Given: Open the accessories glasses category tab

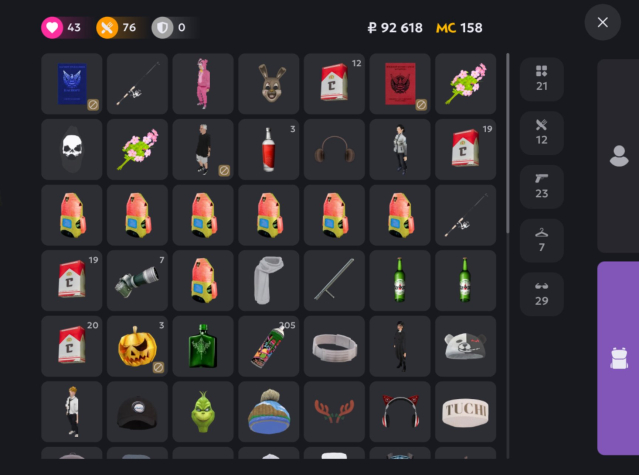Looking at the screenshot, I should coord(542,294).
